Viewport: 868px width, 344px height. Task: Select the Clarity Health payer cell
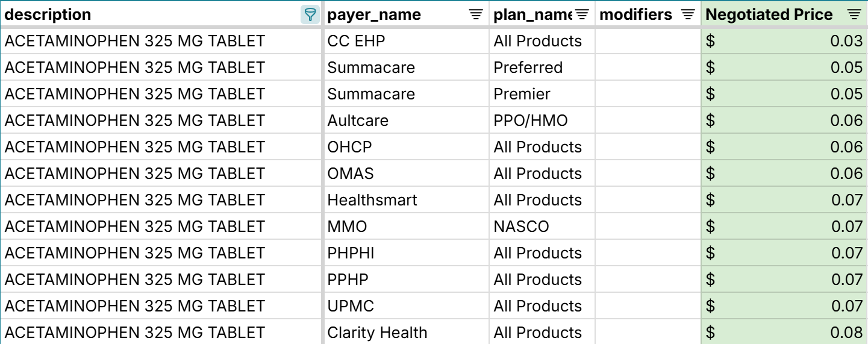[x=377, y=333]
